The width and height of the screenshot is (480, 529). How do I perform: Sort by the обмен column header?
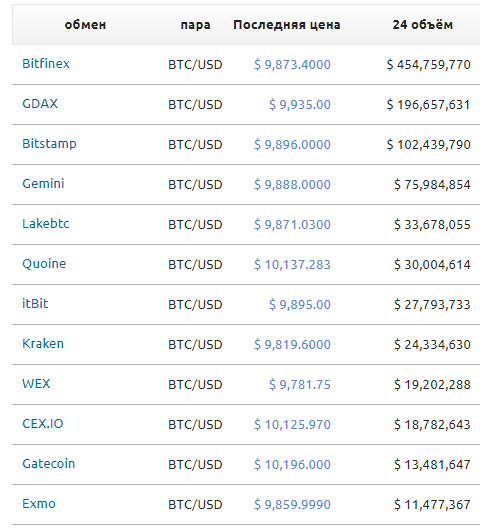pyautogui.click(x=85, y=25)
